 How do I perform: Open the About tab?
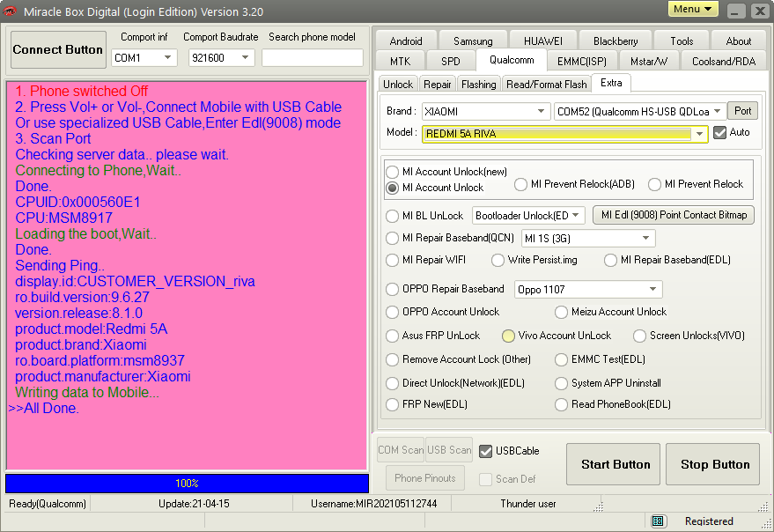pos(739,41)
